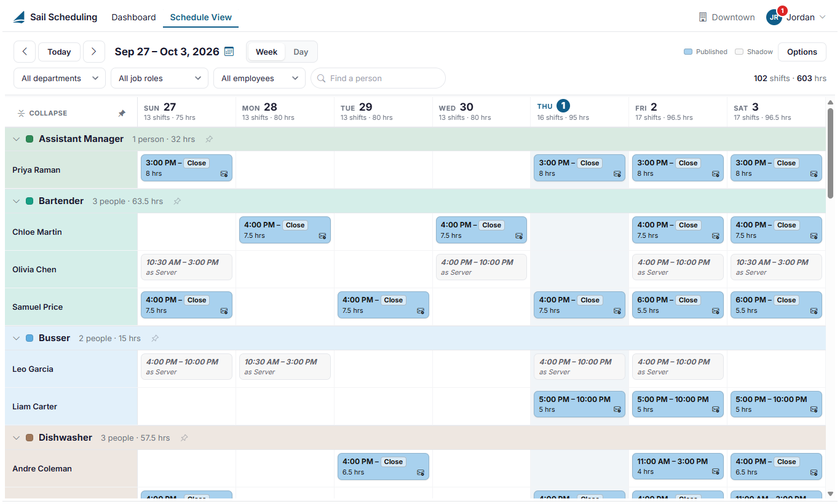
Task: Click envelope icon on Samuel Price Saturday shift
Action: [x=814, y=311]
